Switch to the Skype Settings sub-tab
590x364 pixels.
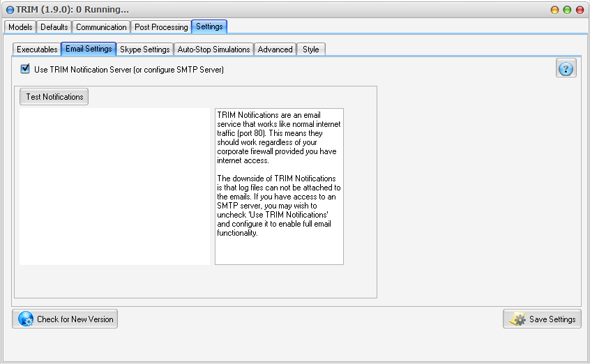[x=144, y=50]
